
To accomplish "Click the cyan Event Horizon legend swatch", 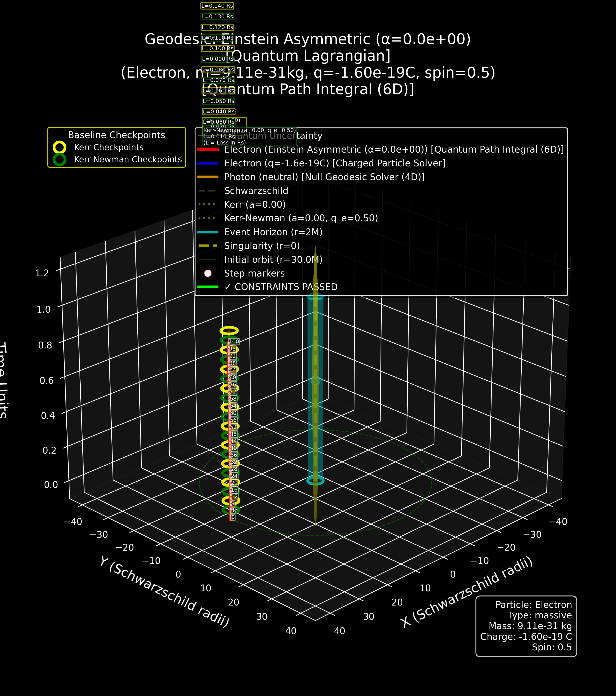I will [x=208, y=232].
